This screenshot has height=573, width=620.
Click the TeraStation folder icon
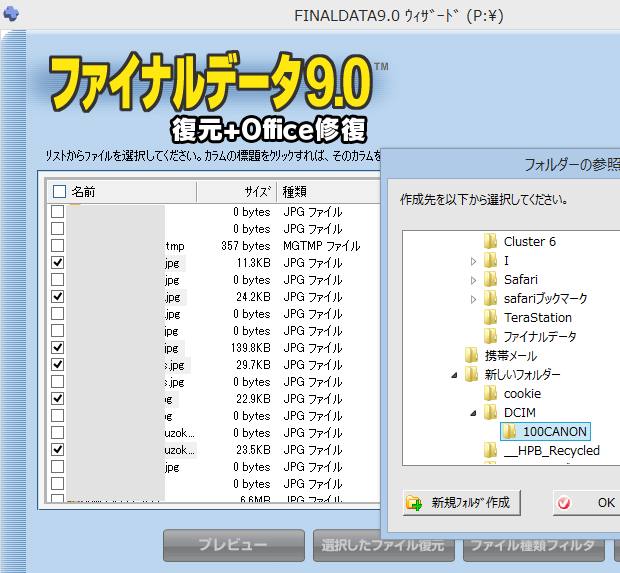490,317
